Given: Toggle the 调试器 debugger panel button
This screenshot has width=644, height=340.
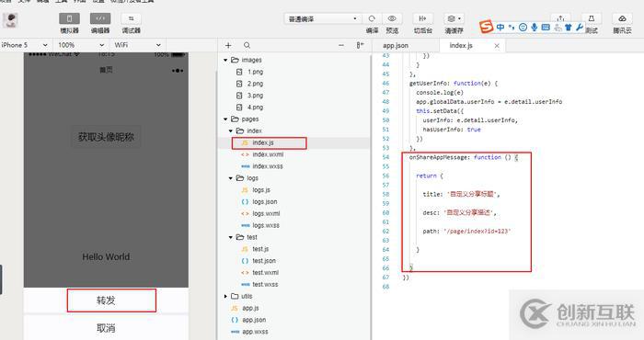Looking at the screenshot, I should click(131, 19).
